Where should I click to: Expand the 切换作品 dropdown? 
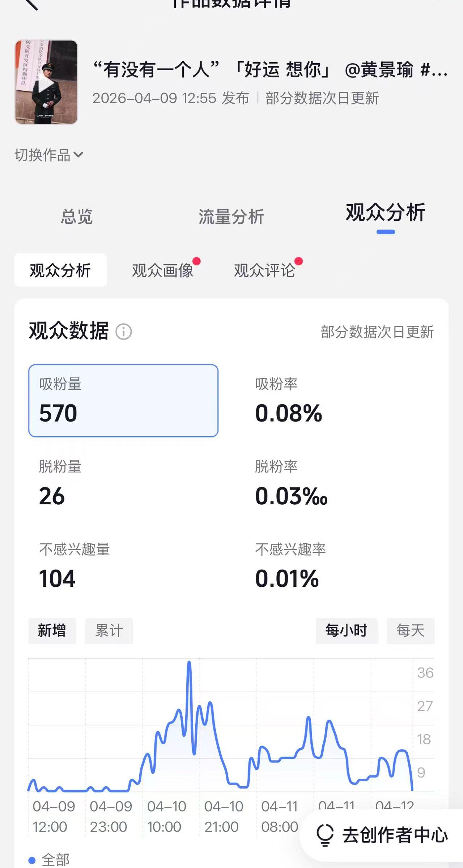49,155
